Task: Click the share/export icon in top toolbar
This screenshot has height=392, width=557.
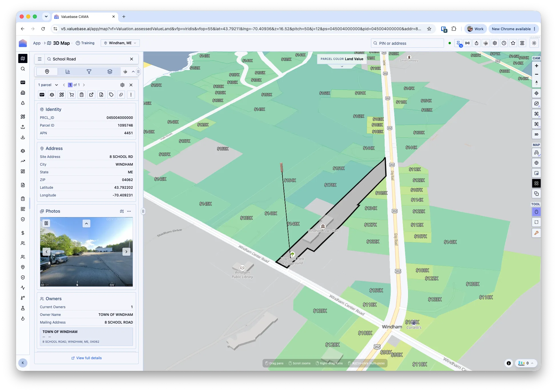Action: [477, 43]
